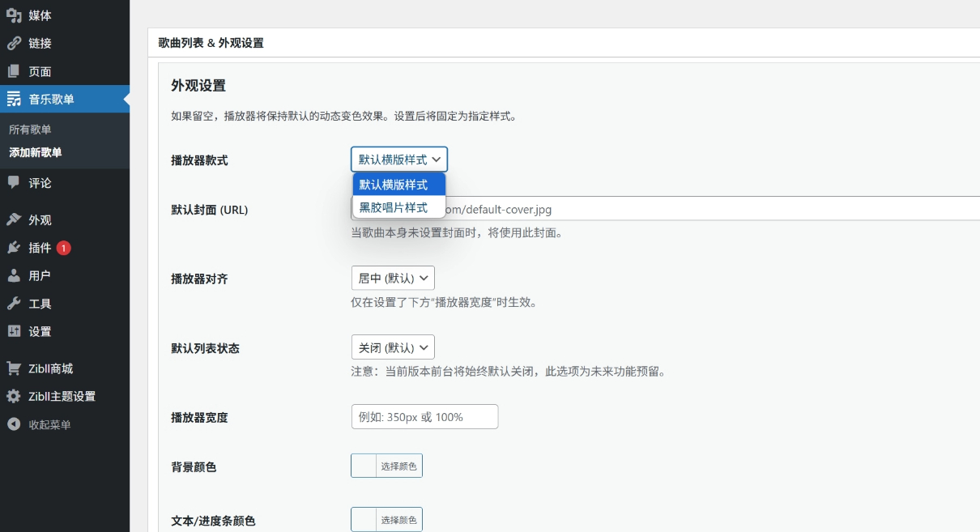Click the Users (用户) person icon
The image size is (980, 532).
coord(14,276)
